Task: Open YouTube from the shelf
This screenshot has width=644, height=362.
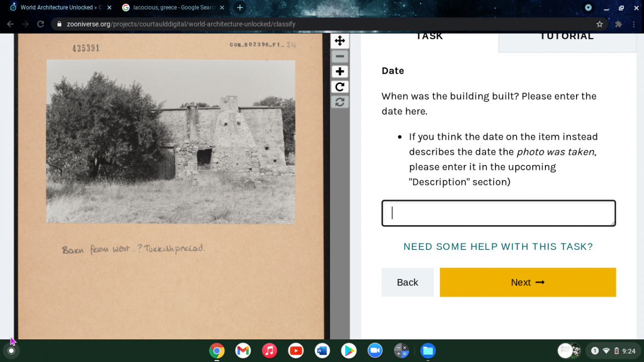Action: 296,350
